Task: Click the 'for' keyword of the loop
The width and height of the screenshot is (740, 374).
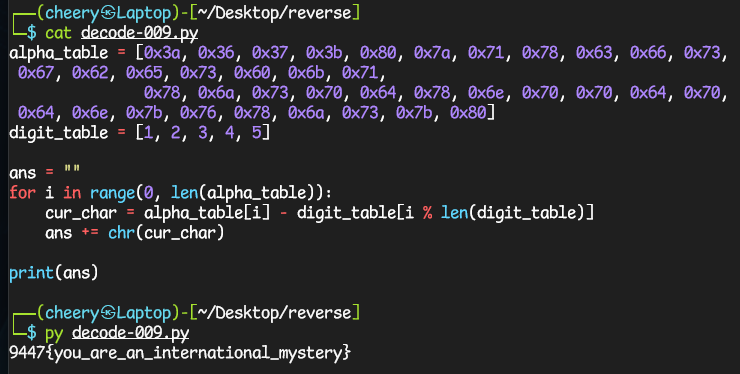Action: 22,192
